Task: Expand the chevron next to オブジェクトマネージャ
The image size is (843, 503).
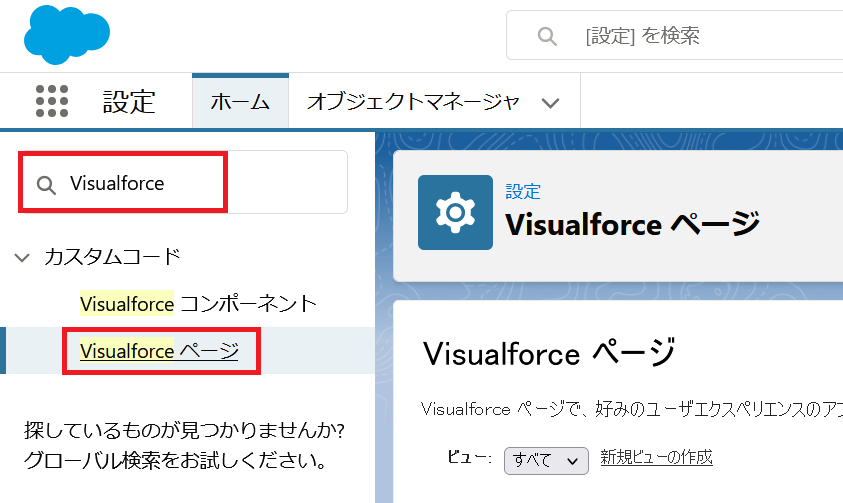Action: point(551,103)
